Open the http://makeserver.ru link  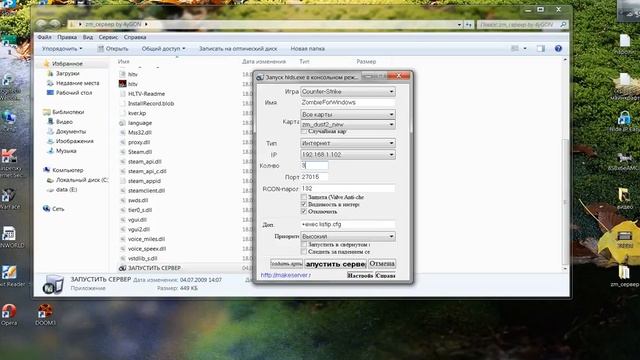(x=286, y=275)
